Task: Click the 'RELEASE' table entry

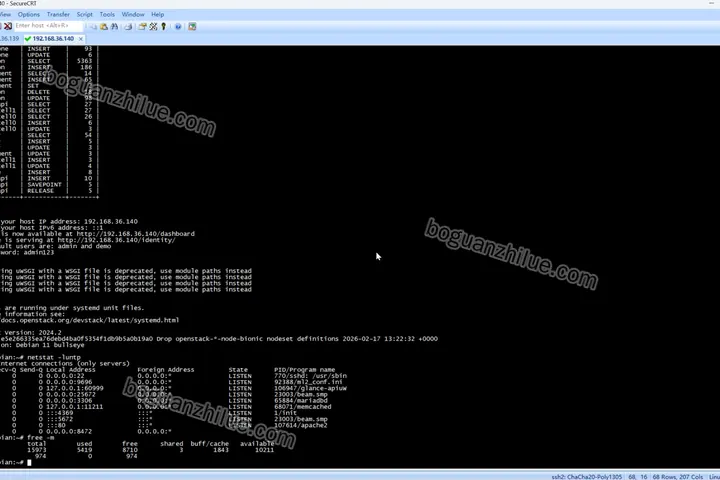Action: point(40,191)
